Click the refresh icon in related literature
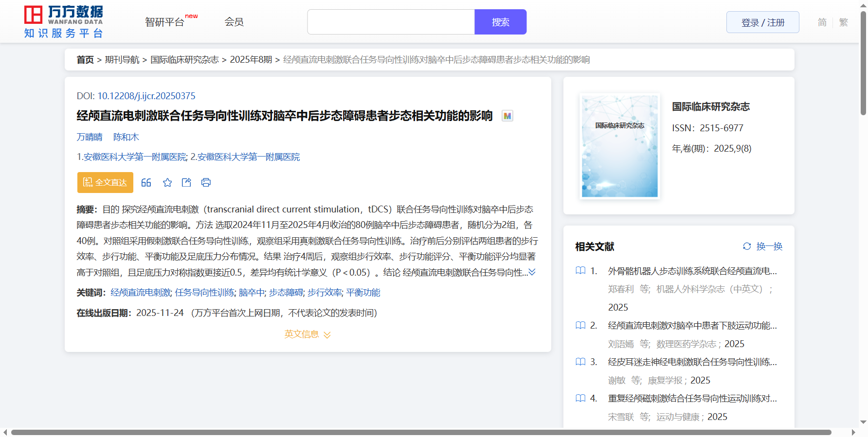 747,246
